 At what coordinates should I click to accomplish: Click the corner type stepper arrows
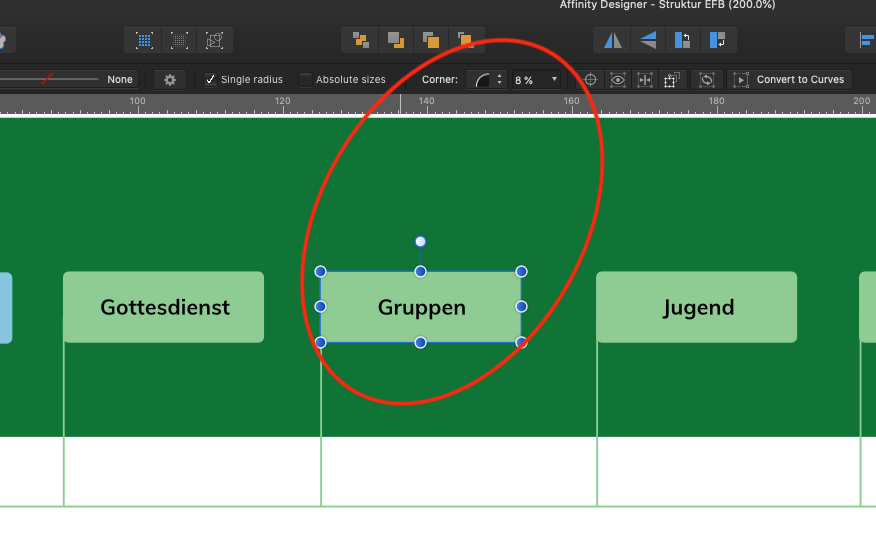499,80
